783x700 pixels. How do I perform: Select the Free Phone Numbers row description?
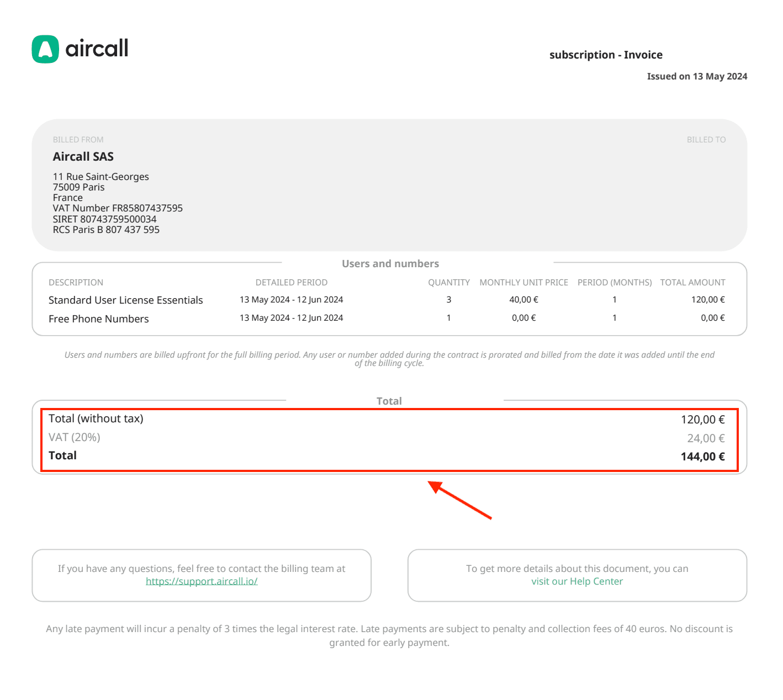(x=99, y=319)
